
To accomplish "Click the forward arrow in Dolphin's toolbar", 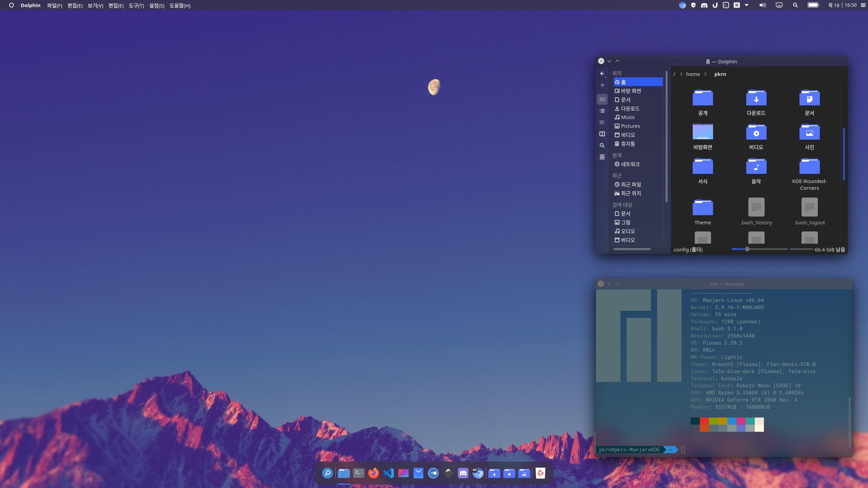I will tap(602, 85).
